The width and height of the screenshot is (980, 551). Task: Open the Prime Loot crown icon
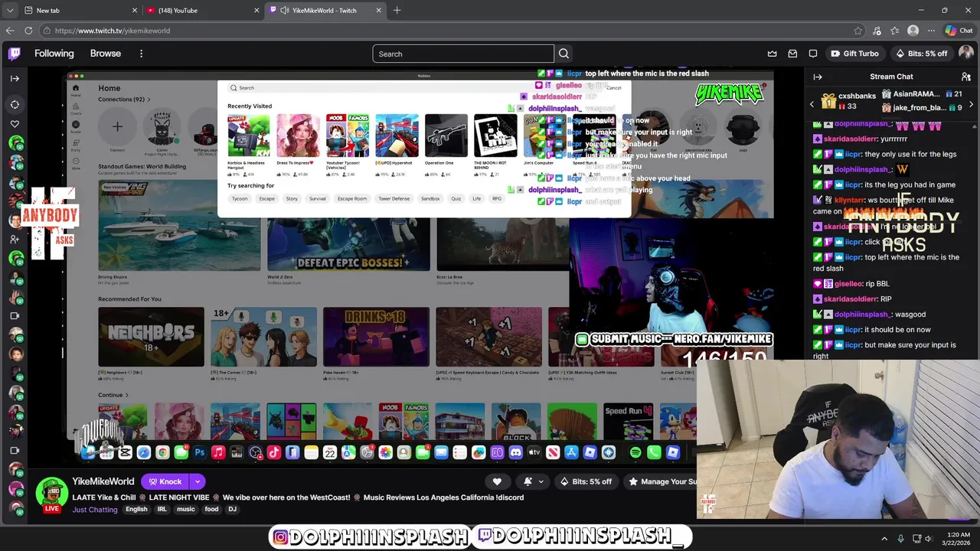[773, 54]
